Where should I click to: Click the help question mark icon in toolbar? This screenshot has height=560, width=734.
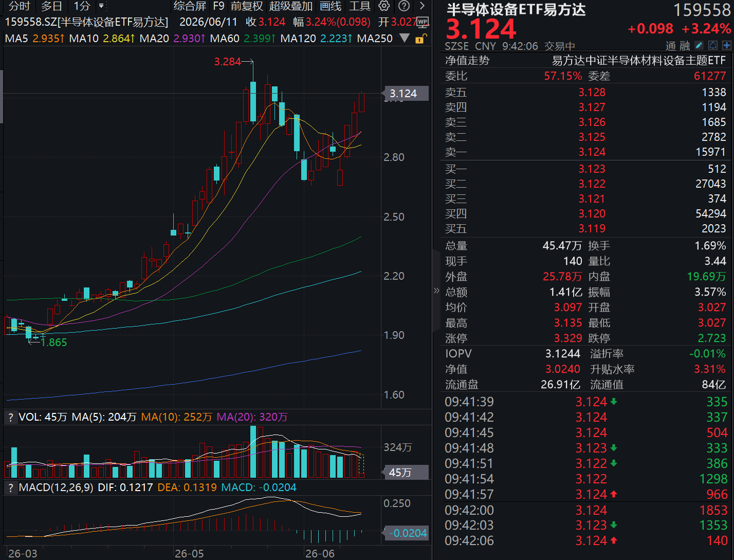405,6
